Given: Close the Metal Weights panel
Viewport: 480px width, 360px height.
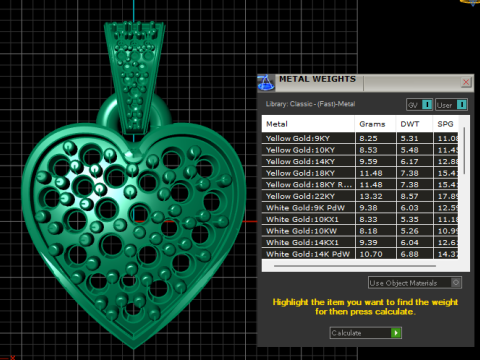Looking at the screenshot, I should click(466, 82).
